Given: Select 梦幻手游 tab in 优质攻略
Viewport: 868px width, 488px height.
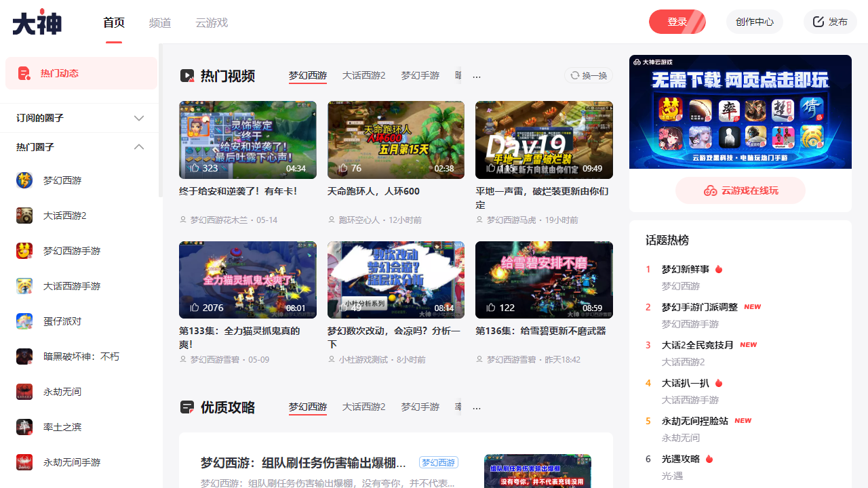Looking at the screenshot, I should [420, 407].
